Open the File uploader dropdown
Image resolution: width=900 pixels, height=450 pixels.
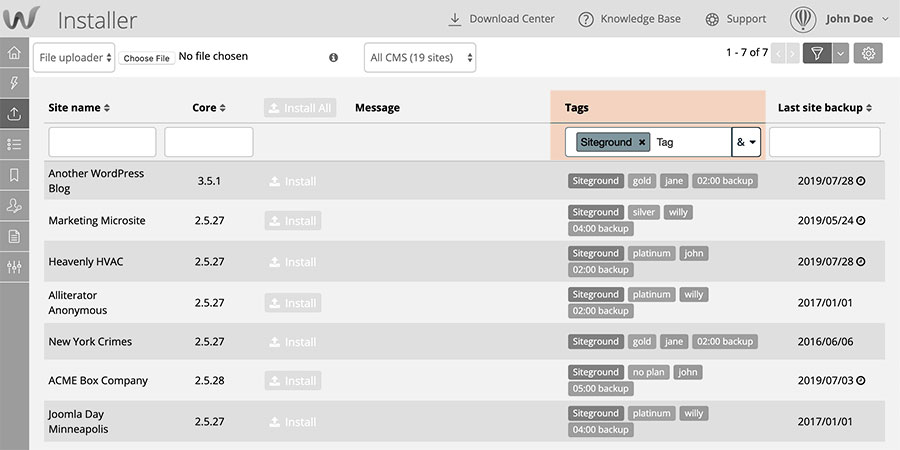[74, 58]
